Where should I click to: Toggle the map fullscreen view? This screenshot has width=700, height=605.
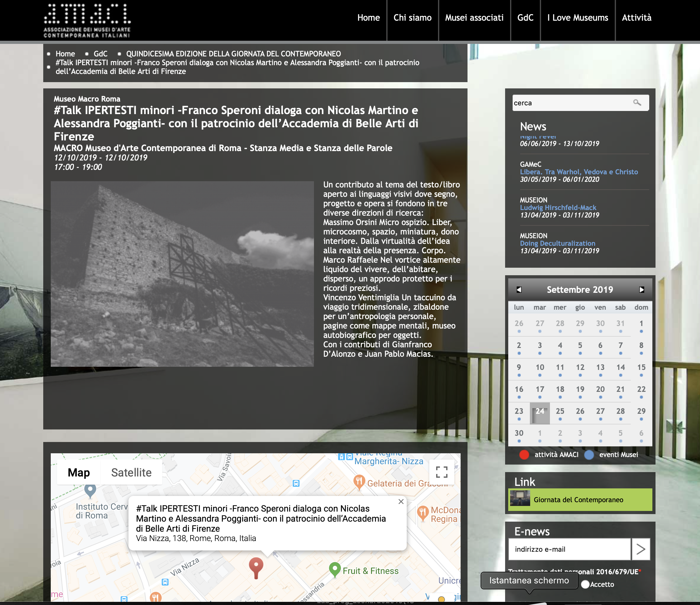[x=441, y=472]
